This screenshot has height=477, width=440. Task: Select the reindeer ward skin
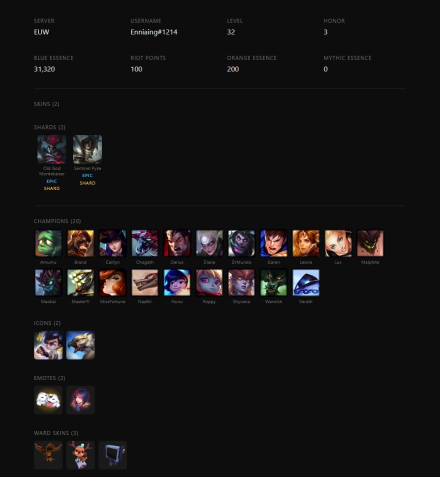(80, 455)
